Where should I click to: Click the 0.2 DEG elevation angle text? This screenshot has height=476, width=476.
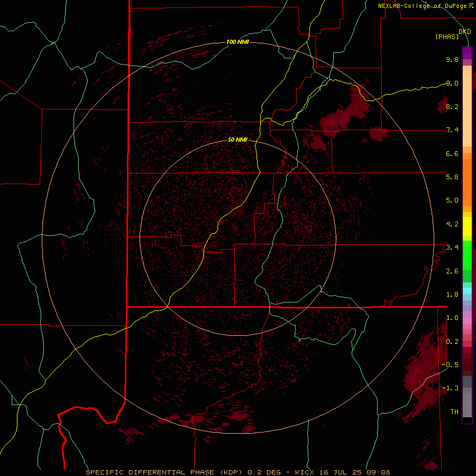[x=264, y=472]
